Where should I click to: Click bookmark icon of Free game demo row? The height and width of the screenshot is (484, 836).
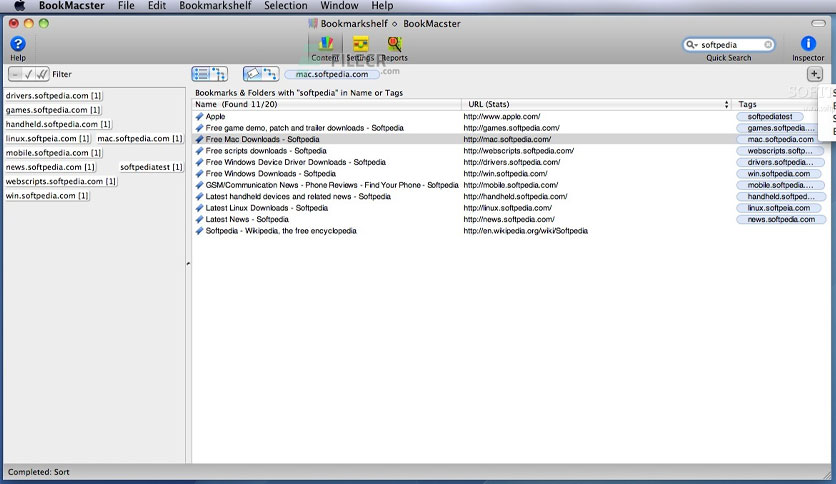pyautogui.click(x=199, y=128)
